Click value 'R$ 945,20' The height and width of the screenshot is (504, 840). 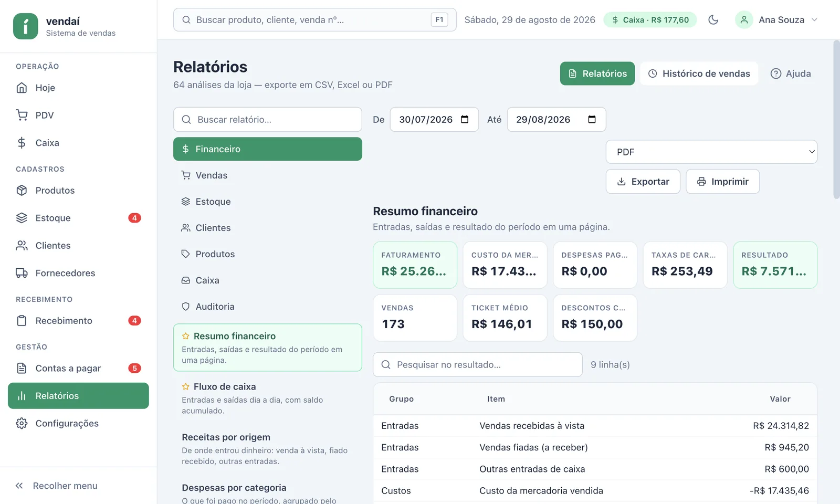786,447
